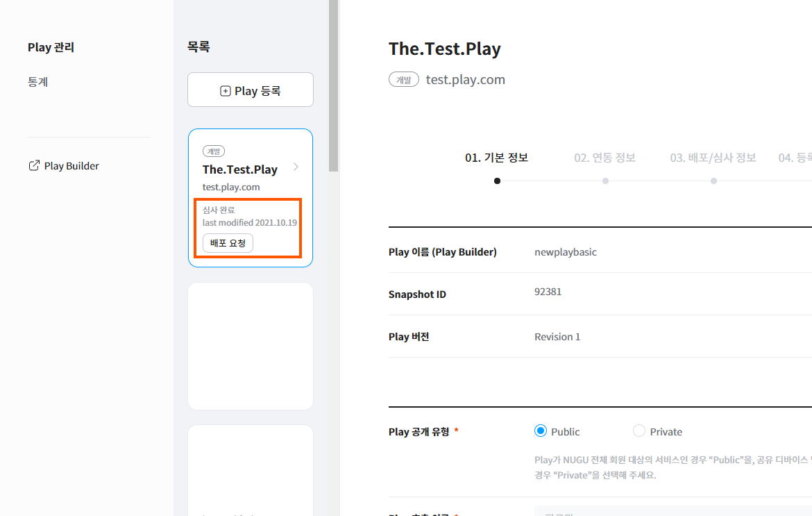Open the Play 관리 menu item
Viewport: 812px width, 516px height.
pyautogui.click(x=51, y=47)
